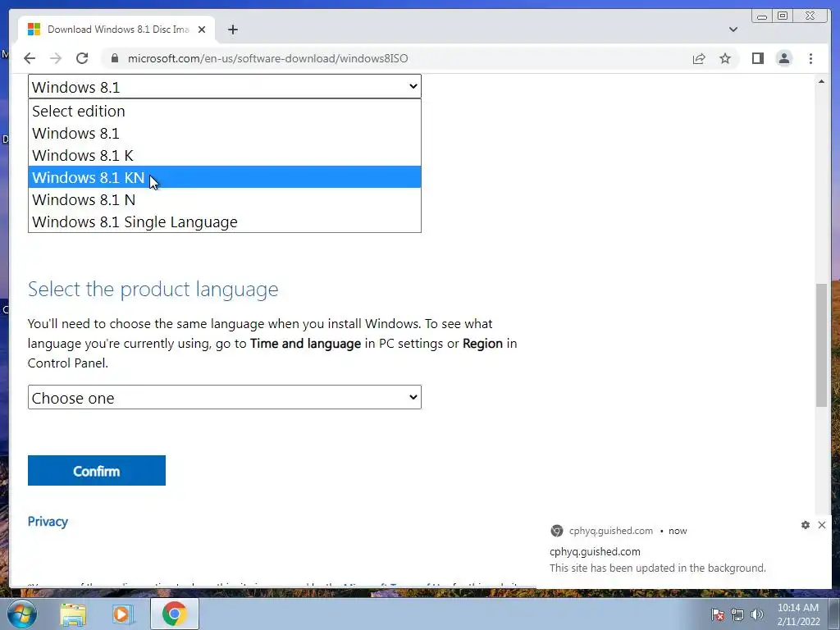The height and width of the screenshot is (630, 840).
Task: Click the Chrome taskbar icon
Action: (x=174, y=614)
